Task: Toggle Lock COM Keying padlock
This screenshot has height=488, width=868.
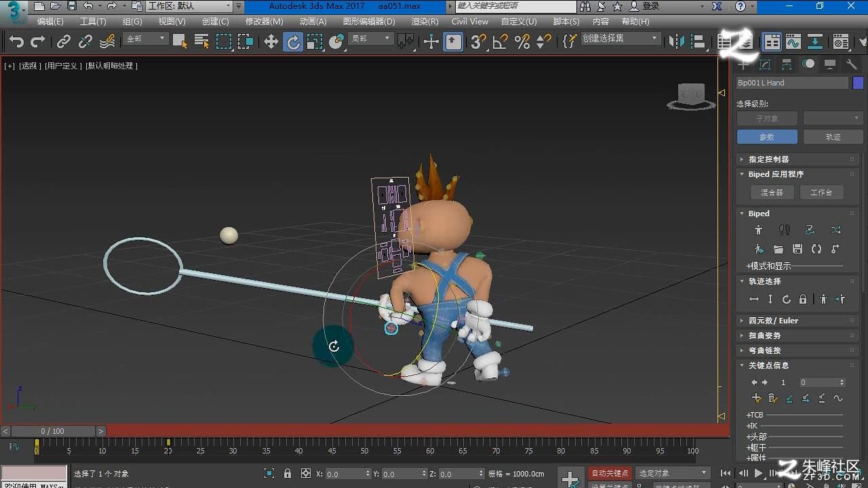Action: tap(803, 299)
